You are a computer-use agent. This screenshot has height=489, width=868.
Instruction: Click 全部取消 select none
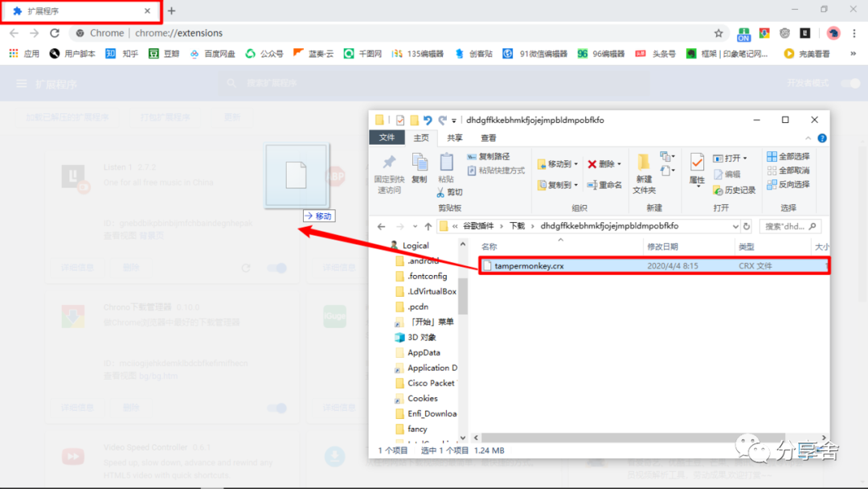pyautogui.click(x=788, y=171)
